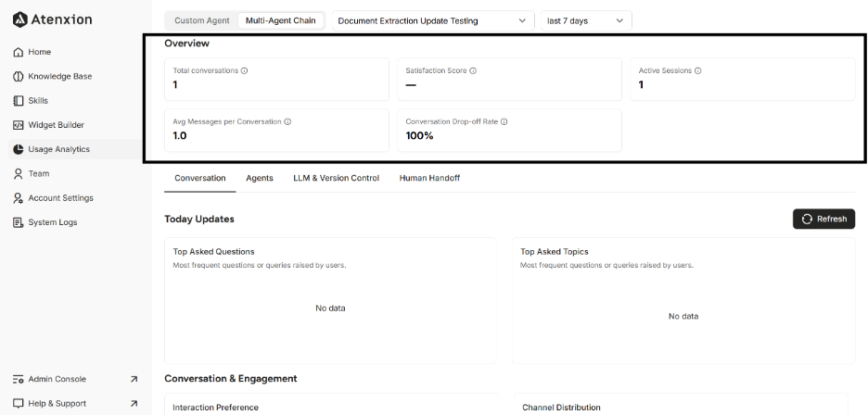868x415 pixels.
Task: Click the Satisfaction Score card
Action: [509, 79]
